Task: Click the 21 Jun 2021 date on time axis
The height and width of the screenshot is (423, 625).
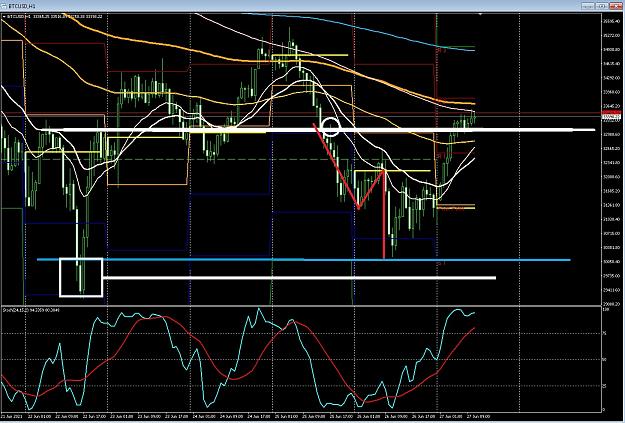Action: pos(10,416)
